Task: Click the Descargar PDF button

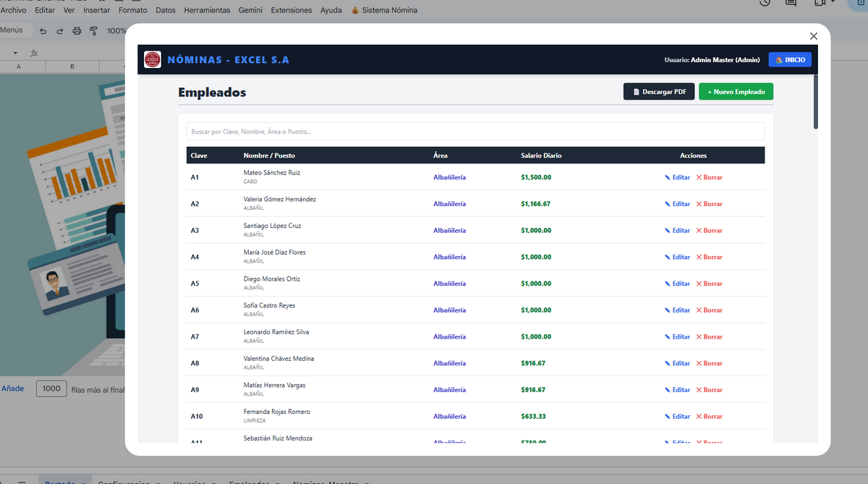Action: [659, 92]
